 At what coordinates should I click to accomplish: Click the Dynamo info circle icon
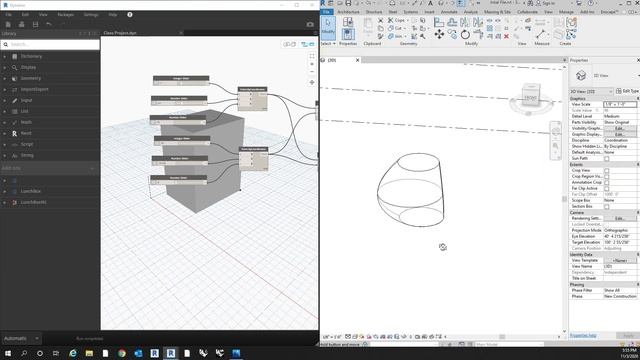(x=129, y=15)
